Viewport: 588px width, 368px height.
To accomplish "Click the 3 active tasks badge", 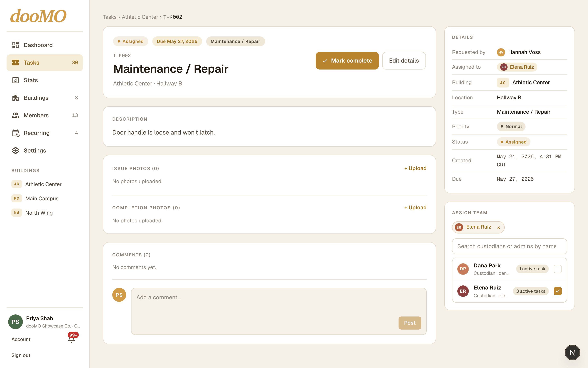I will (531, 291).
